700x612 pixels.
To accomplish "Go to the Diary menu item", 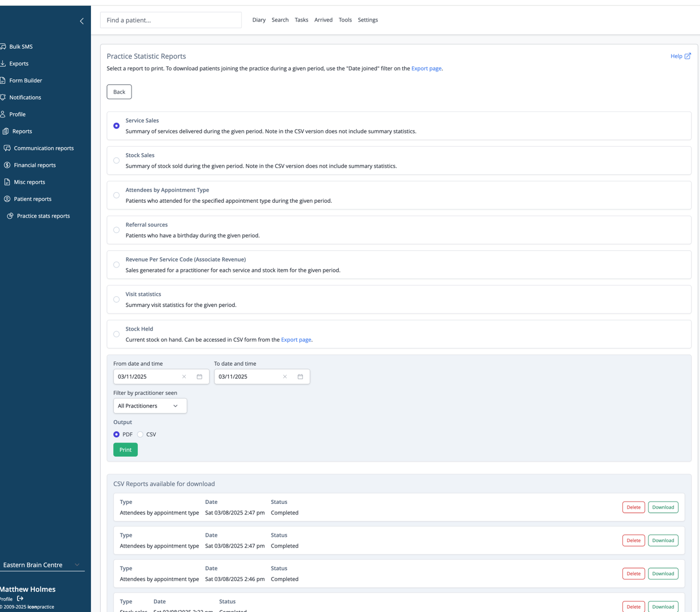I will pos(259,20).
